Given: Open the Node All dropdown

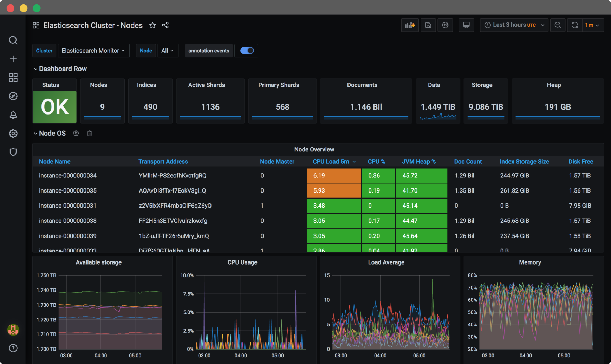Looking at the screenshot, I should click(x=168, y=51).
